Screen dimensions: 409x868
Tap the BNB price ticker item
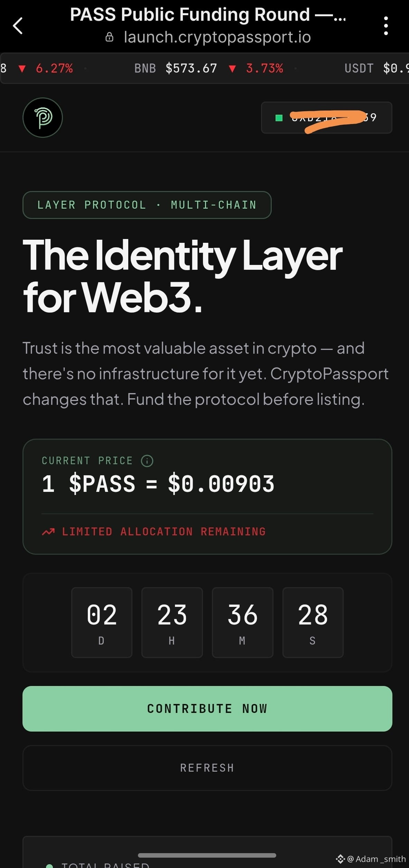click(x=209, y=68)
